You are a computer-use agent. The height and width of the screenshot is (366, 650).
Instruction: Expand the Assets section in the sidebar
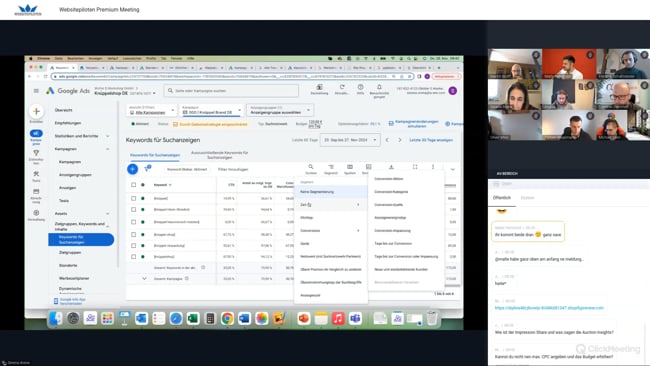coord(108,213)
